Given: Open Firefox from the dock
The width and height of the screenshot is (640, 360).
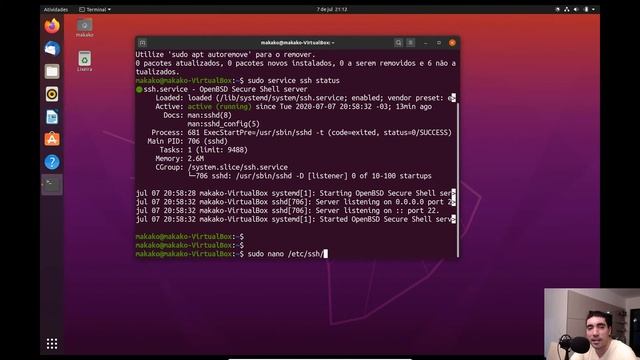Looking at the screenshot, I should (52, 26).
